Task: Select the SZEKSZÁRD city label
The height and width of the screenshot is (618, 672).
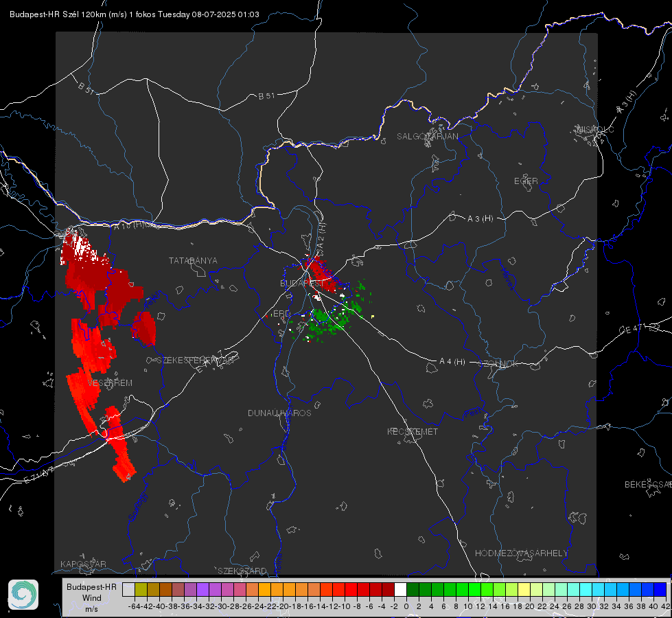Action: 242,571
